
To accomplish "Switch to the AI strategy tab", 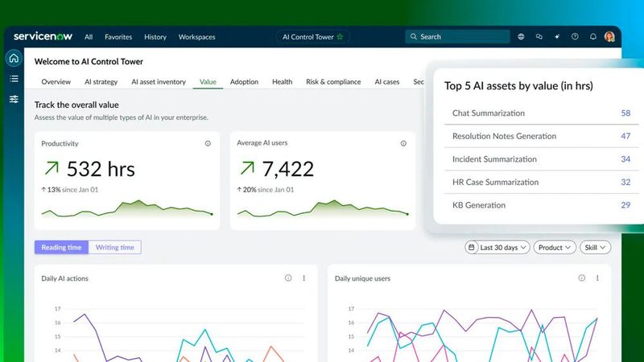I will (101, 82).
